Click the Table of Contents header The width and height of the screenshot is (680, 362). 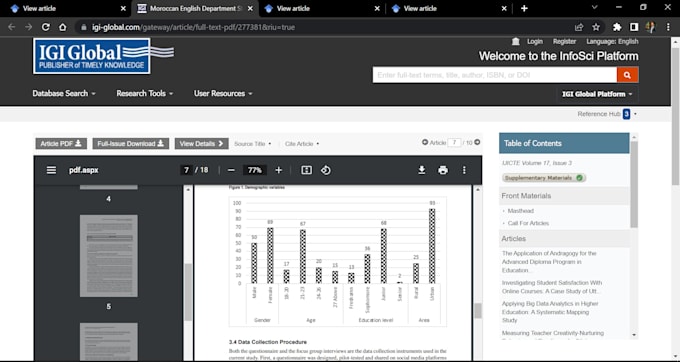point(564,143)
